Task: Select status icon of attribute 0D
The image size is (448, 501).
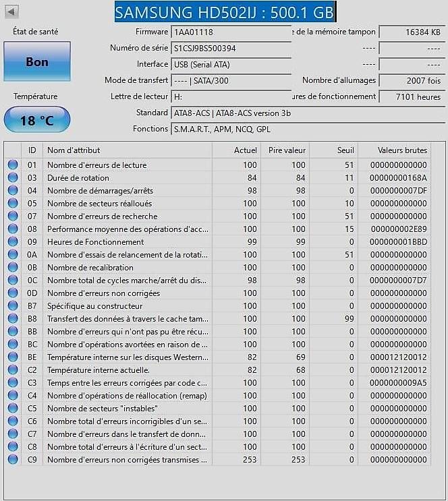Action: pyautogui.click(x=13, y=293)
